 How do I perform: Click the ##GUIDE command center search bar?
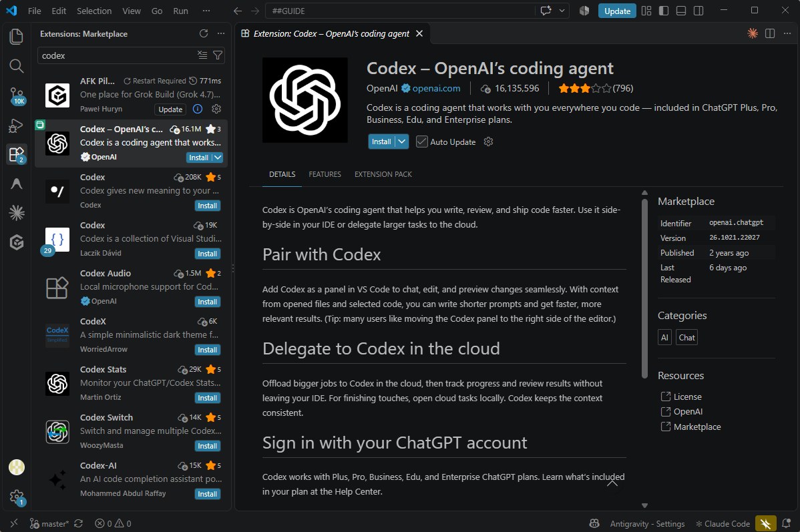point(401,11)
